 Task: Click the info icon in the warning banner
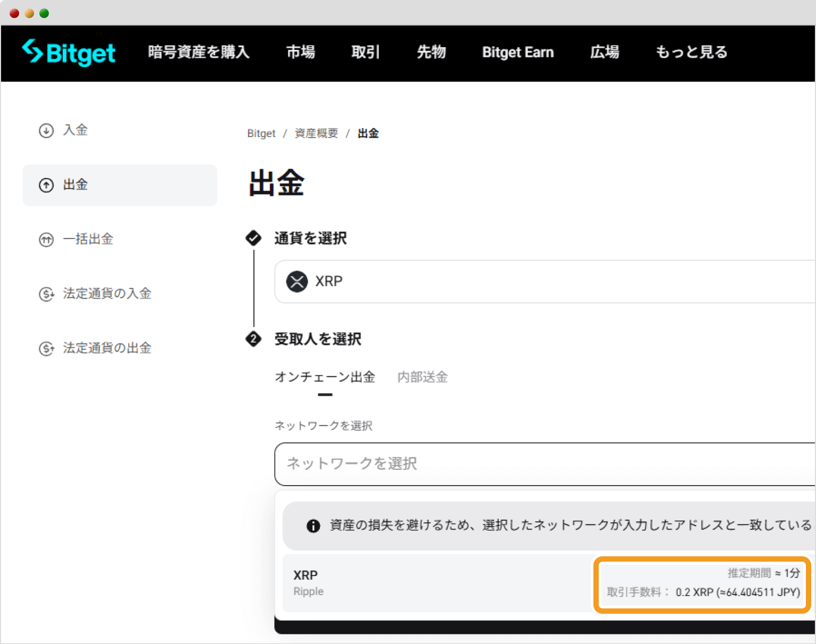pyautogui.click(x=313, y=526)
